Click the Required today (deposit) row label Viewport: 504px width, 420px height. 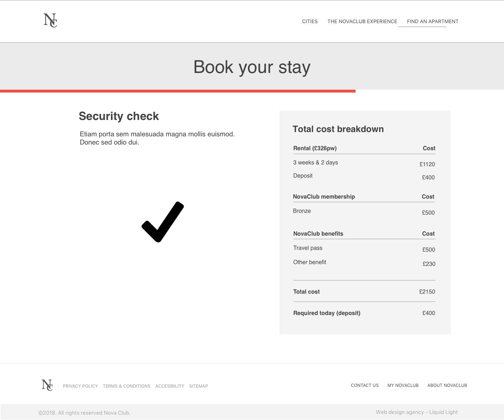coord(327,313)
